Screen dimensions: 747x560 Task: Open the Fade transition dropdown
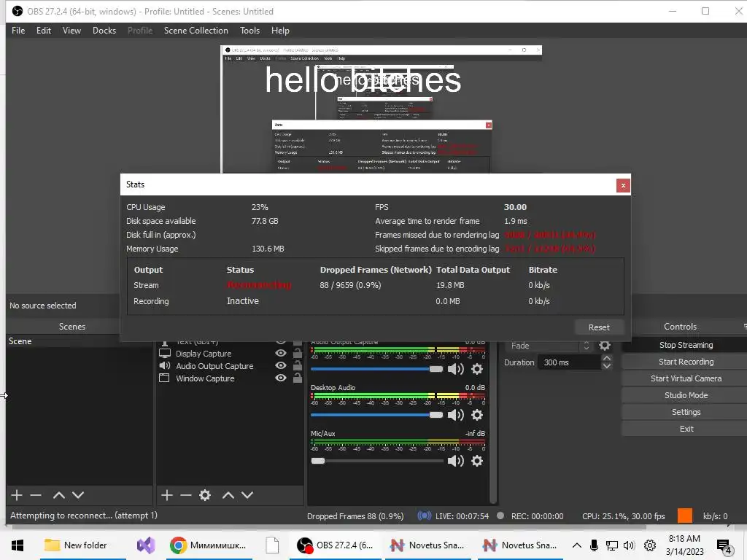point(551,346)
